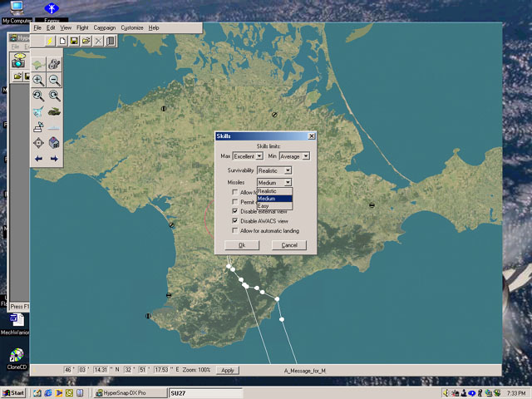Select the tank ground unit tool
Viewport: 532px width, 399px height.
(54, 111)
